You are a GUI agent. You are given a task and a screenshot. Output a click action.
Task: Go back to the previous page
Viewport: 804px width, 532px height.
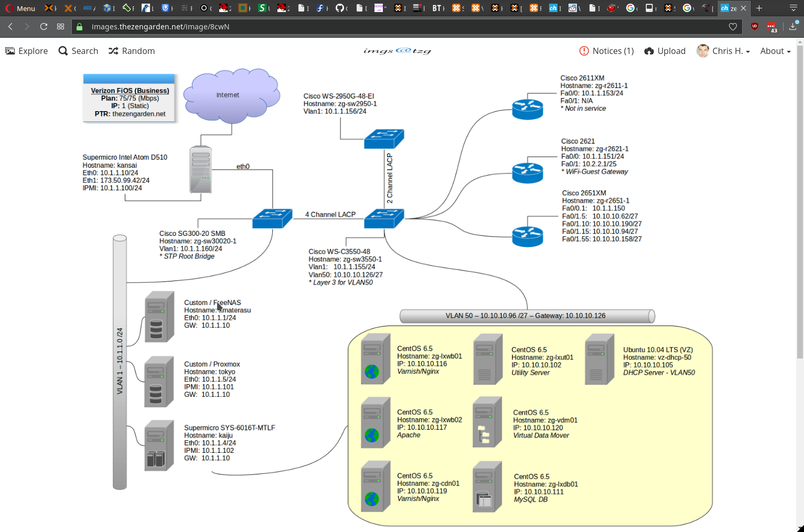(10, 26)
